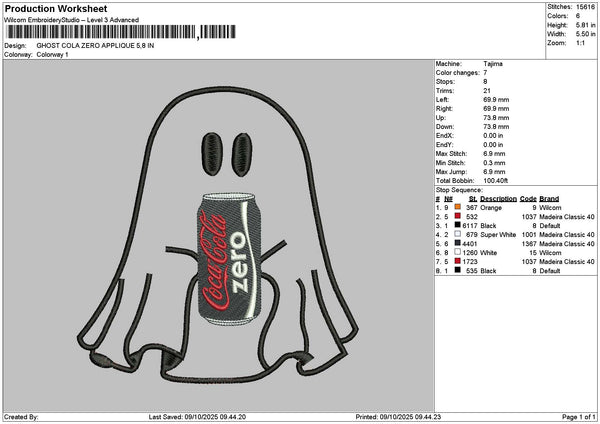Click the Machine value 'Tajima'
This screenshot has height=424, width=600.
(493, 64)
